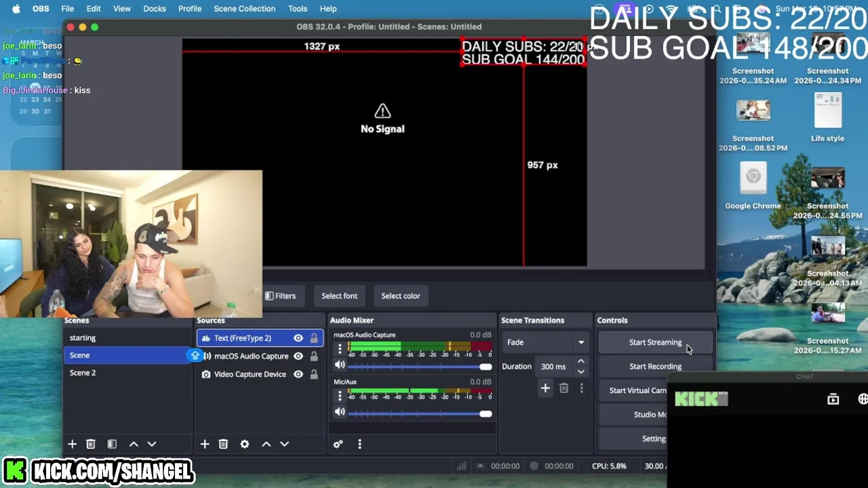
Task: Click Select font button
Action: coord(339,296)
